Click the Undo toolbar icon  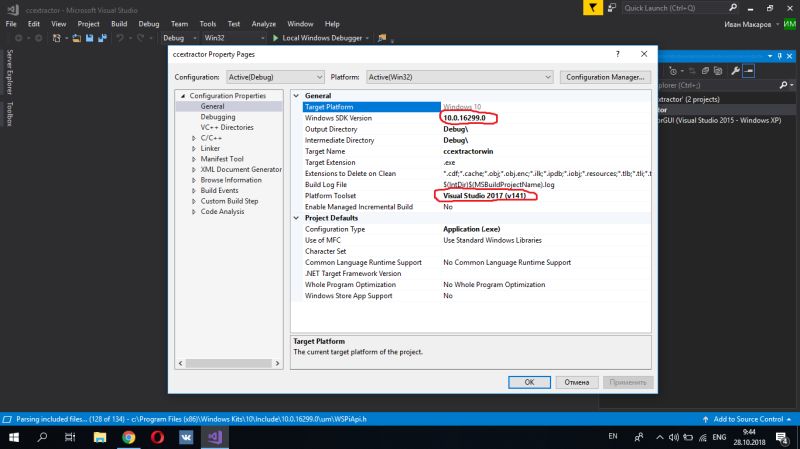click(120, 38)
